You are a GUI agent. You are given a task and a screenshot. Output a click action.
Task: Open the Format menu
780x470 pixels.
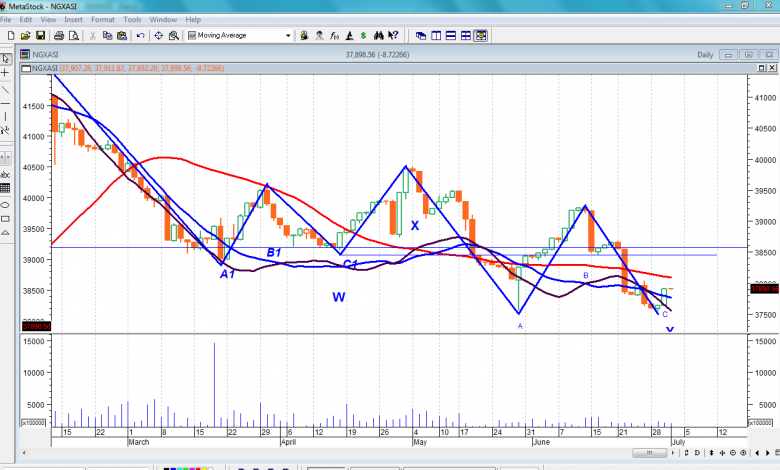(102, 19)
